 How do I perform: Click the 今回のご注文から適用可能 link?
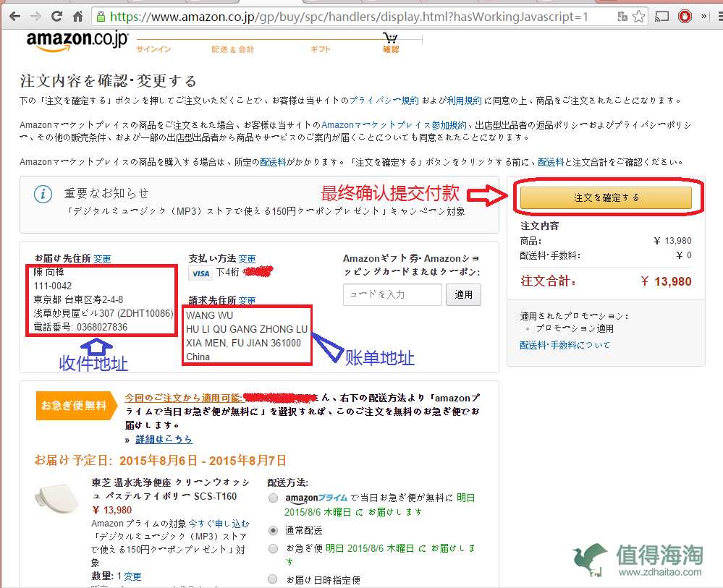(184, 398)
